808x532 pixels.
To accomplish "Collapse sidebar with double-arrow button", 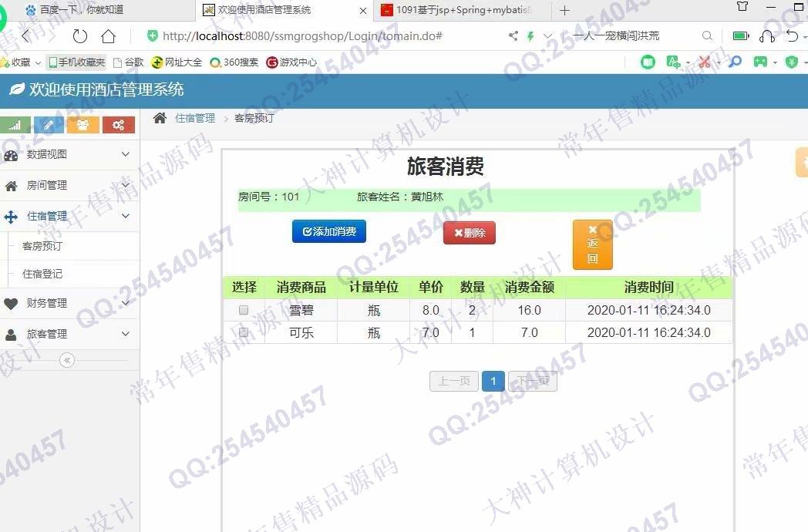I will [x=67, y=360].
